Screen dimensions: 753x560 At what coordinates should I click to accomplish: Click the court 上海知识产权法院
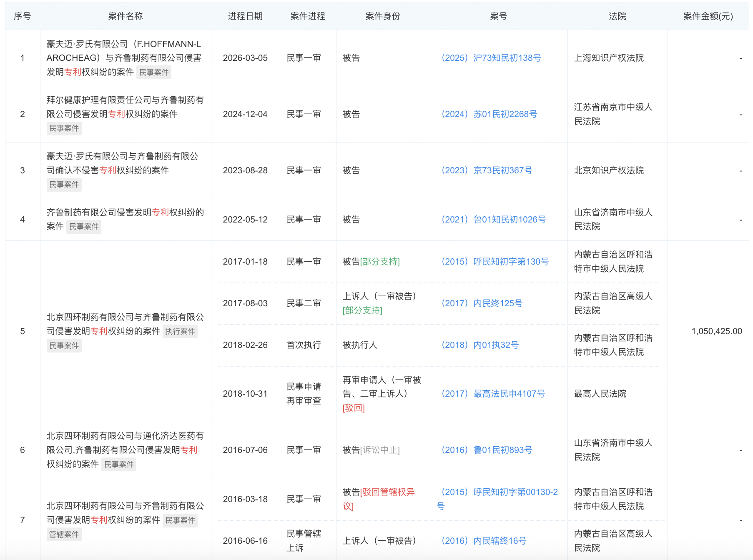tap(609, 58)
